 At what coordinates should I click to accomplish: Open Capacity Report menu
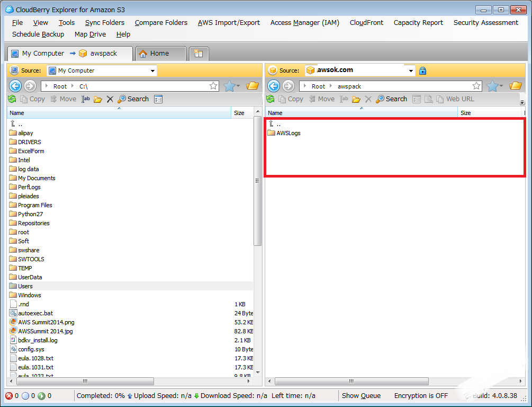(418, 22)
